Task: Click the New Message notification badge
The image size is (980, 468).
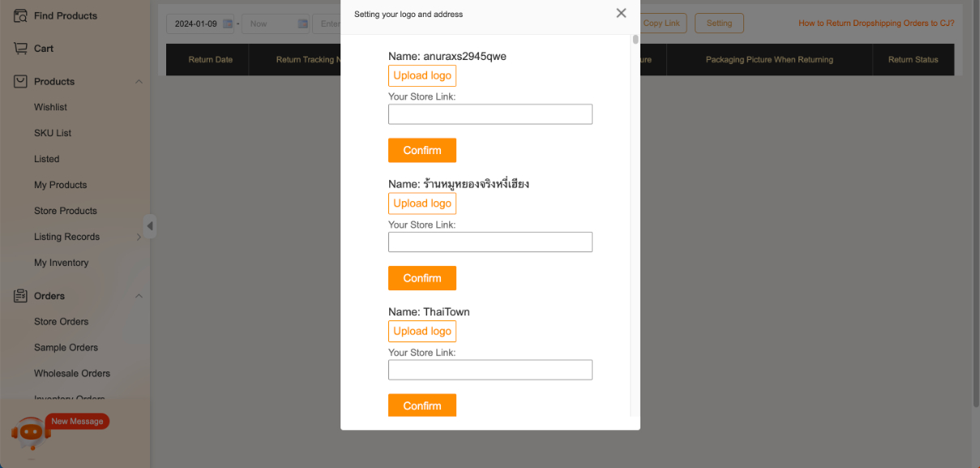Action: click(x=77, y=422)
